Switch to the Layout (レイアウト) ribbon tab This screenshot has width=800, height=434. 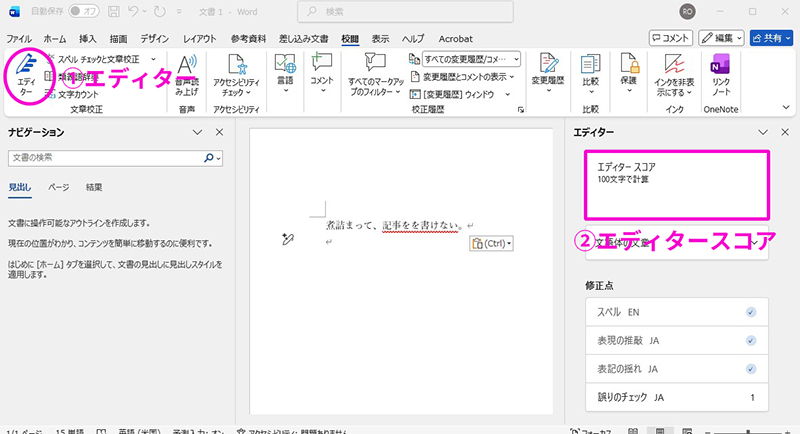tap(200, 38)
